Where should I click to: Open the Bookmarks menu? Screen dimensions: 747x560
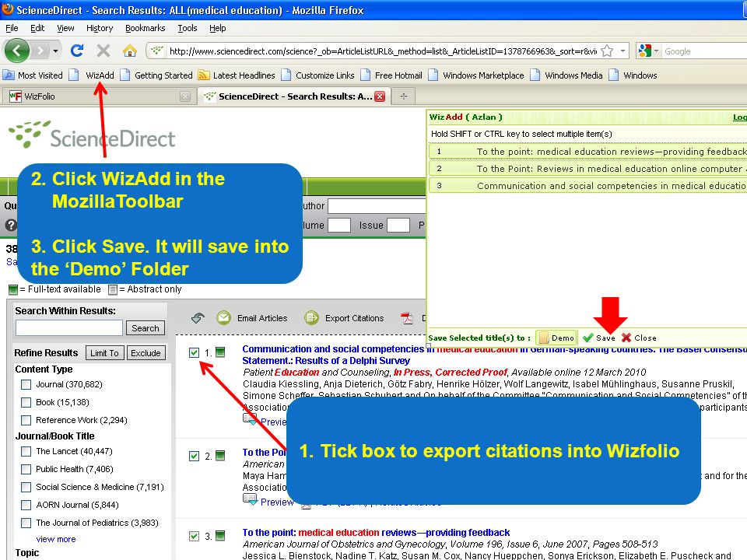click(x=145, y=28)
